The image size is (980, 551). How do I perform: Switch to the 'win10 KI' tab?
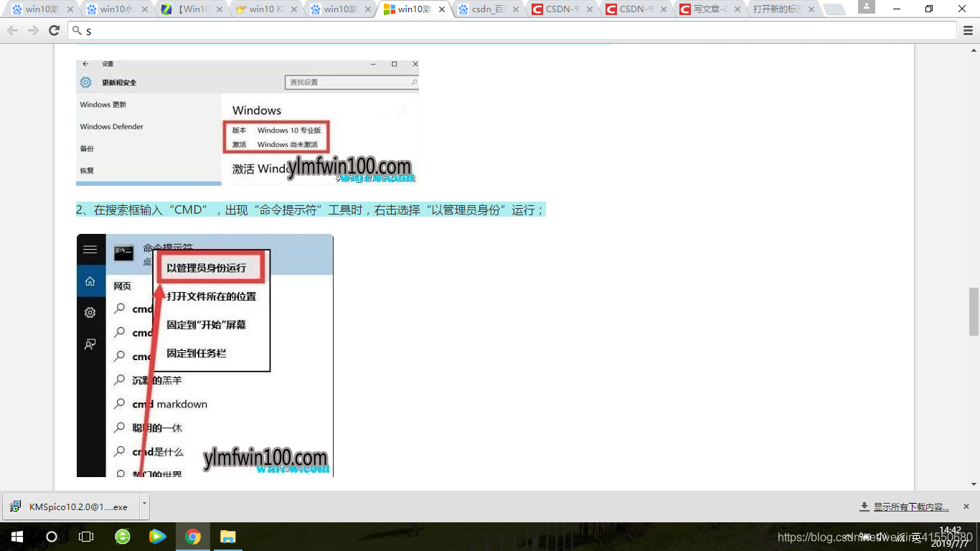point(264,9)
